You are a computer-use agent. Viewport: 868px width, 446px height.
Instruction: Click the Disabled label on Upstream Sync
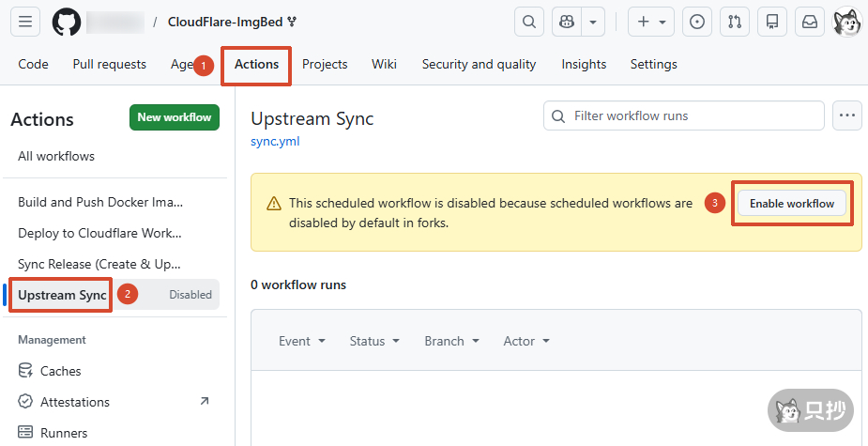coord(190,295)
